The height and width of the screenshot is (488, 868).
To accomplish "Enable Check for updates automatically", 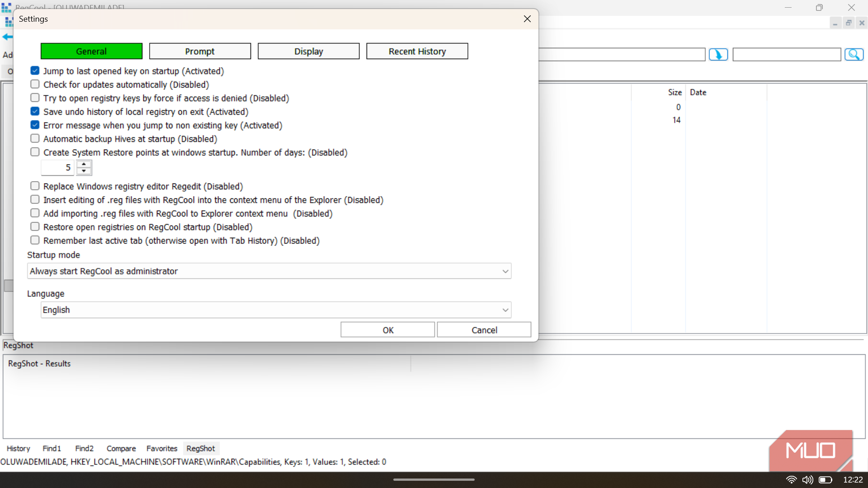I will [35, 84].
